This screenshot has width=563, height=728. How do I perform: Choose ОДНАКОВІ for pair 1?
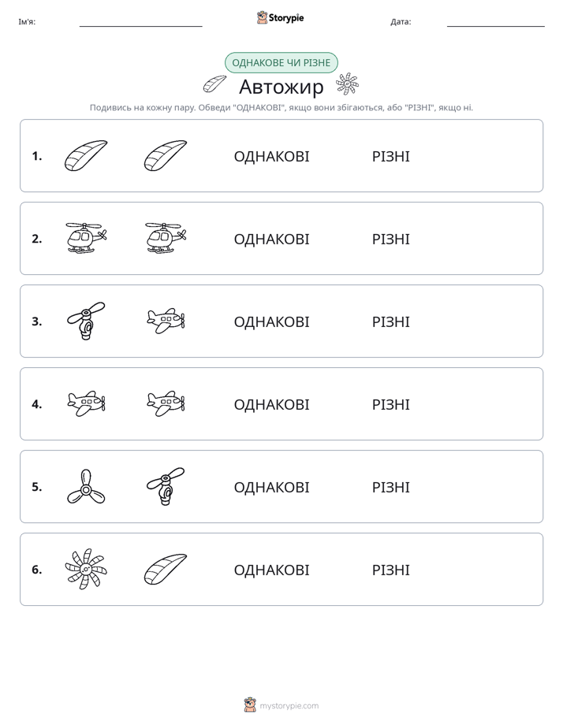271,157
